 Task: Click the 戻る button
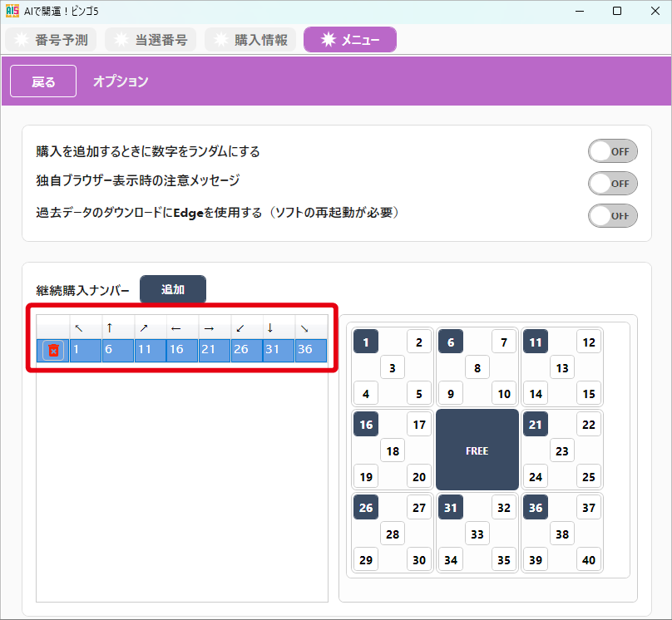pos(42,81)
